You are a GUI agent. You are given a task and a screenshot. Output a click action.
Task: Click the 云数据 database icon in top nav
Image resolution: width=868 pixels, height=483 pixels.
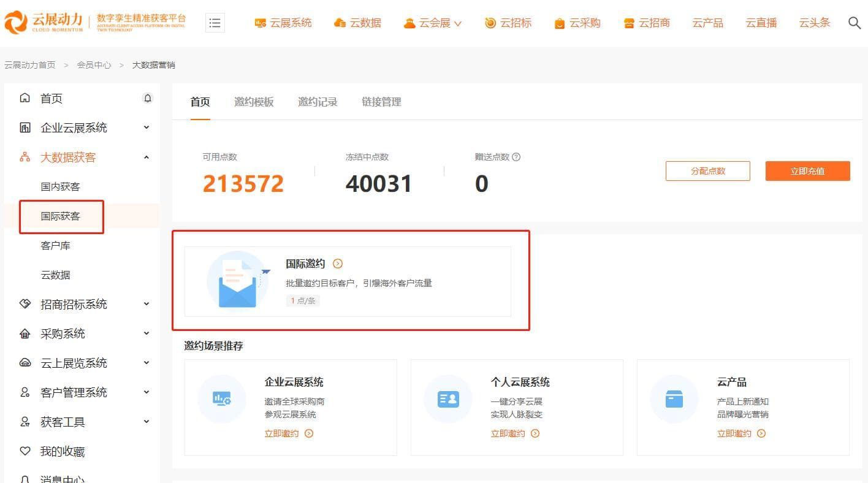tap(341, 23)
